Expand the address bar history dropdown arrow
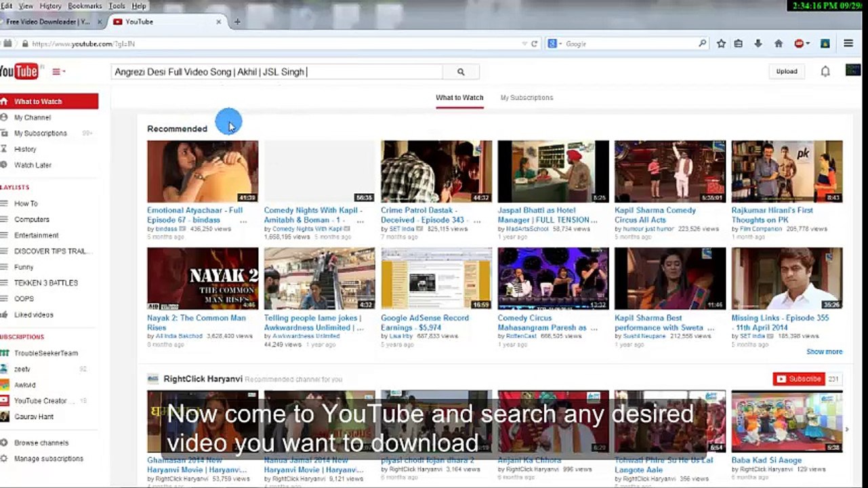Image resolution: width=868 pixels, height=488 pixels. pyautogui.click(x=524, y=43)
